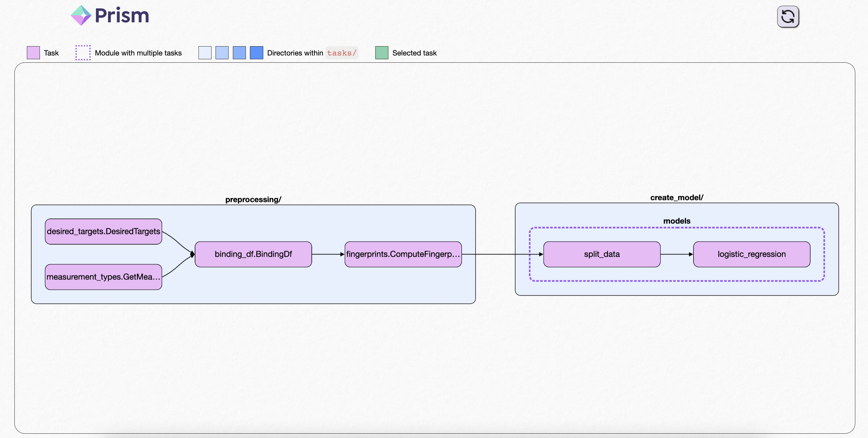The height and width of the screenshot is (438, 868).
Task: Select the binding_df.BindingDf task node
Action: click(x=253, y=254)
